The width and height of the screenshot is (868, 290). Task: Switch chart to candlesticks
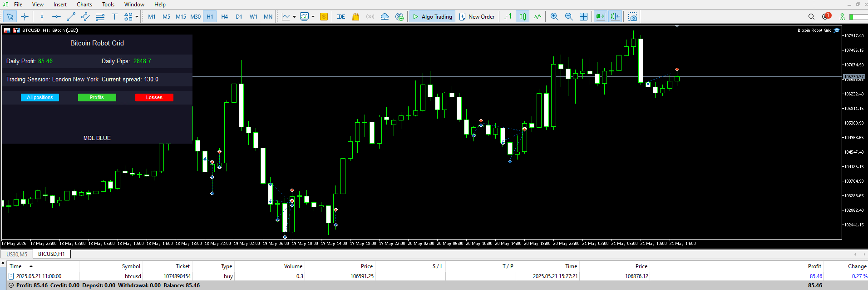523,17
